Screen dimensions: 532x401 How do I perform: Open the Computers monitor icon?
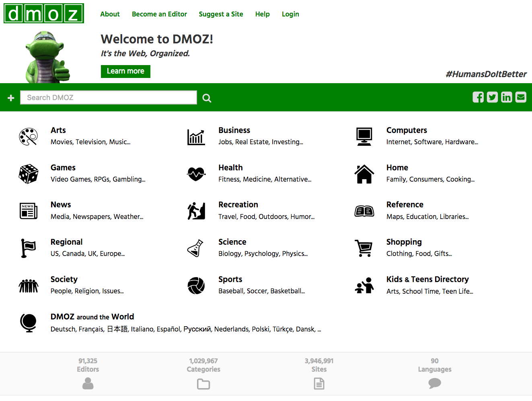click(x=364, y=137)
